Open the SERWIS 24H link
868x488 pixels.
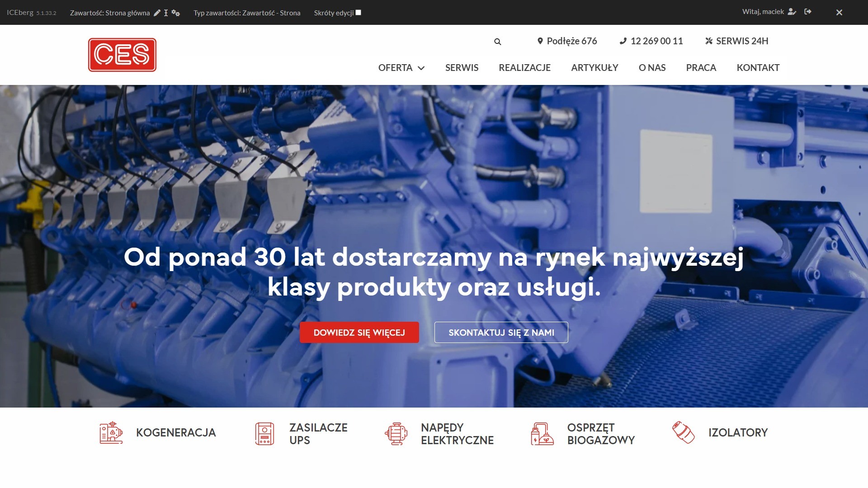click(x=736, y=41)
